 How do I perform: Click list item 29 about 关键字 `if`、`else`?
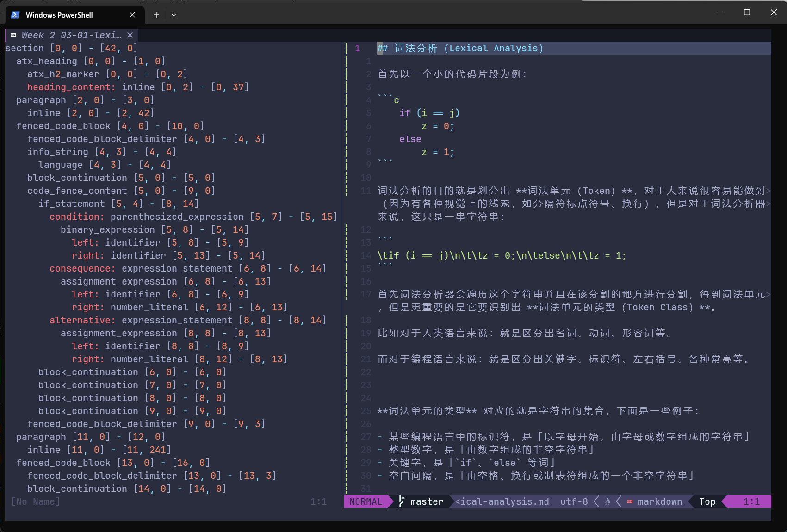point(467,463)
